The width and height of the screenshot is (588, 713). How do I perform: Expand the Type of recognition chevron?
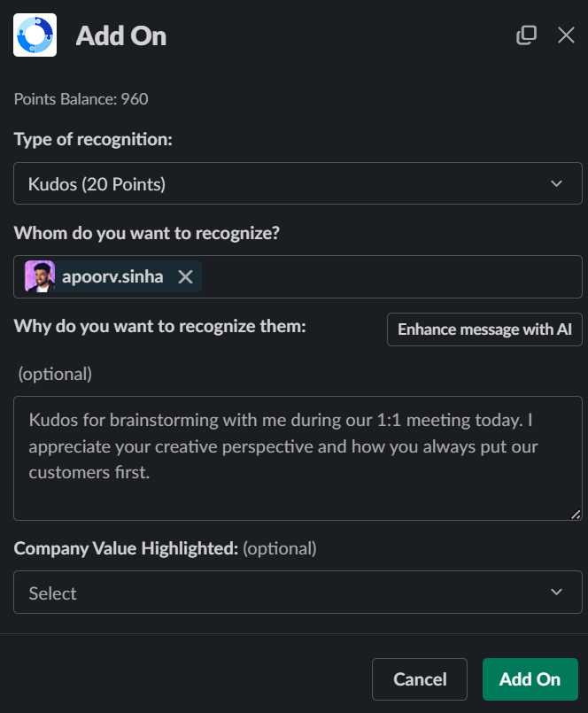tap(557, 183)
